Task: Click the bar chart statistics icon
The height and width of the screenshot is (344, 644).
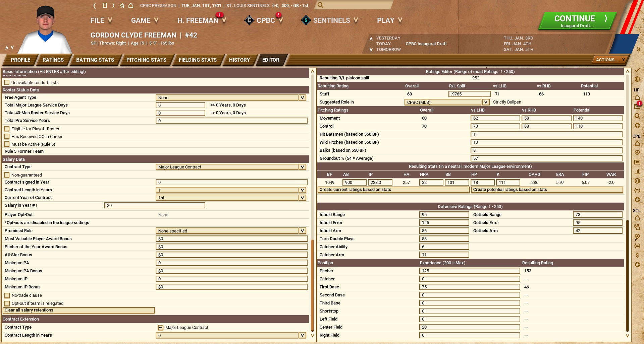Action: point(637,171)
